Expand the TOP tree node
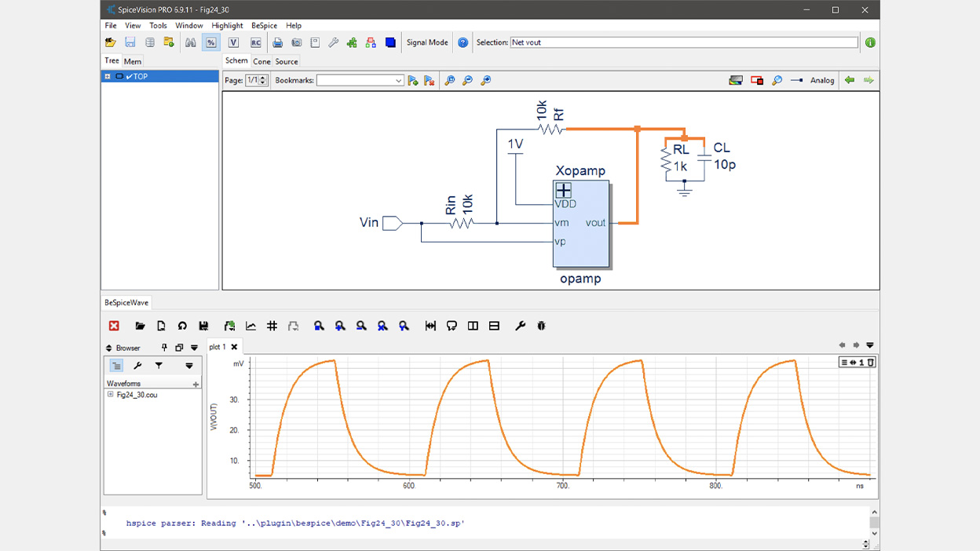The height and width of the screenshot is (551, 980). (108, 76)
